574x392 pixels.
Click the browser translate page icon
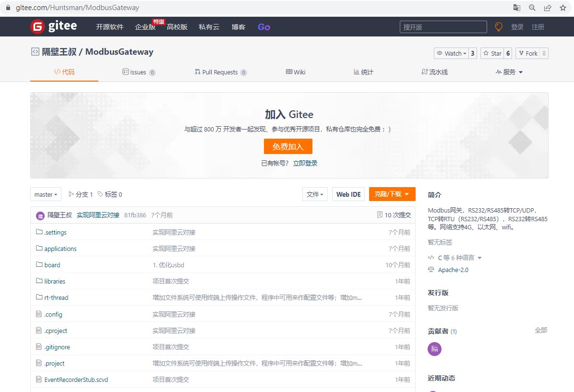click(x=517, y=8)
